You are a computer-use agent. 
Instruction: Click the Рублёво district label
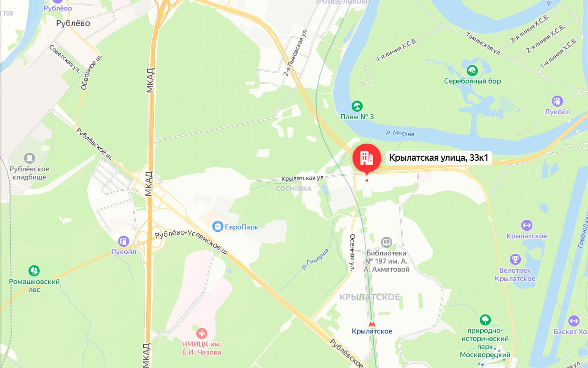[73, 23]
